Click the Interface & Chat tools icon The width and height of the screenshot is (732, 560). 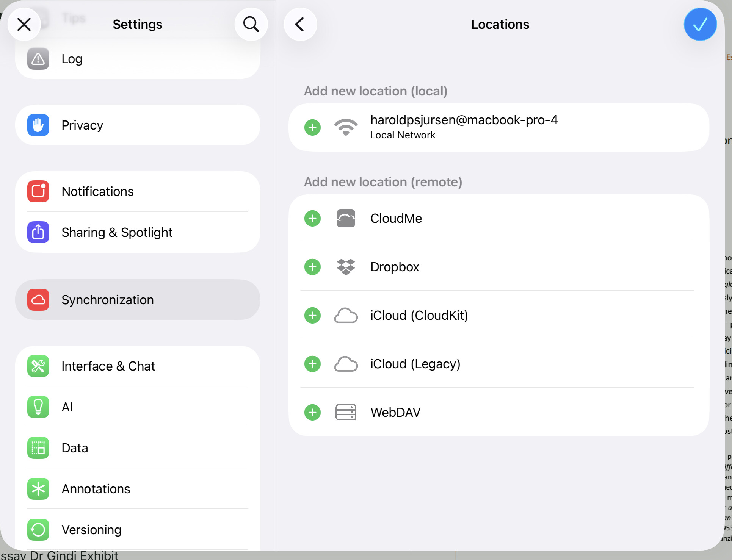click(x=38, y=366)
